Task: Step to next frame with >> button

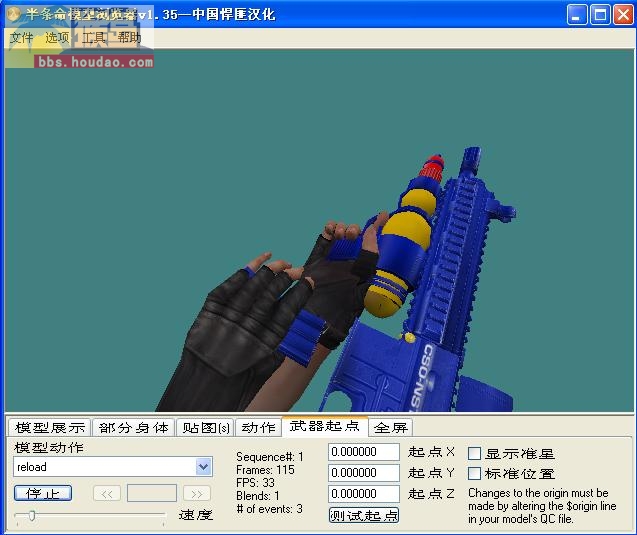Action: [x=197, y=494]
